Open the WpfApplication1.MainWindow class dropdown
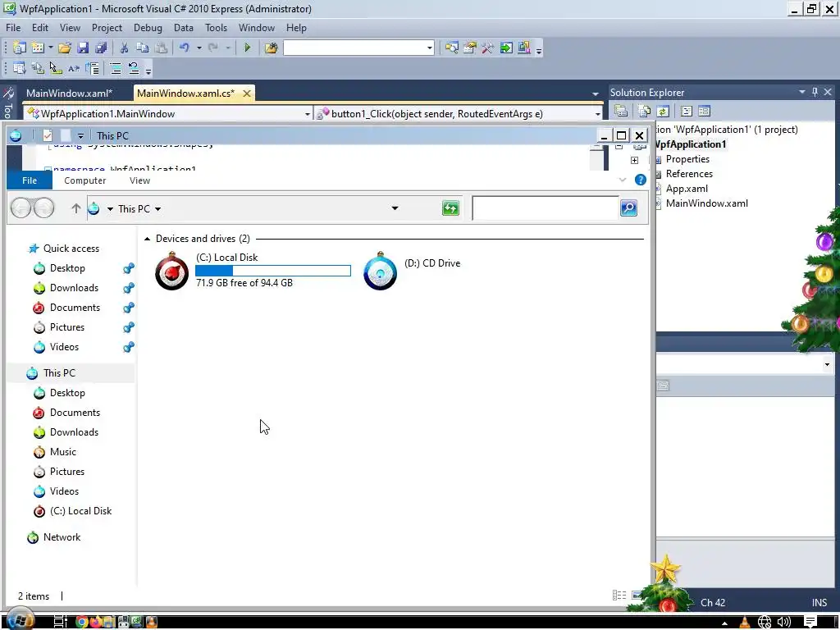840x630 pixels. pos(307,114)
